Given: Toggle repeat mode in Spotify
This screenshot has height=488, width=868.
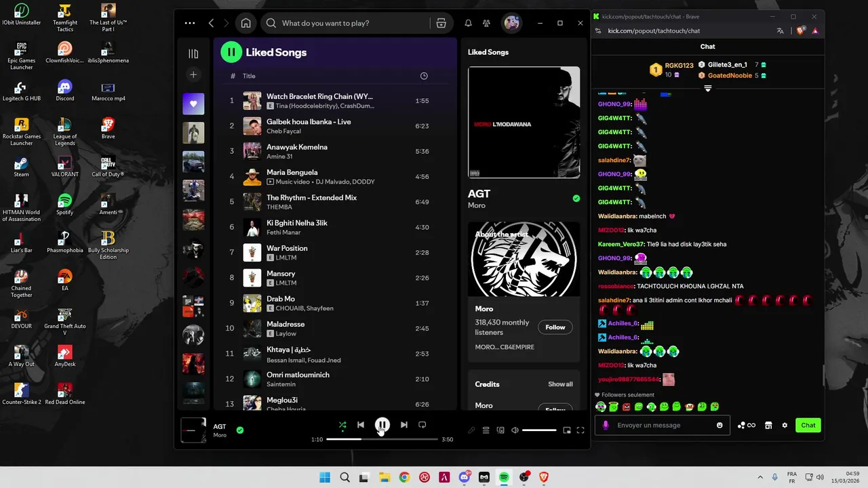Looking at the screenshot, I should (x=422, y=425).
